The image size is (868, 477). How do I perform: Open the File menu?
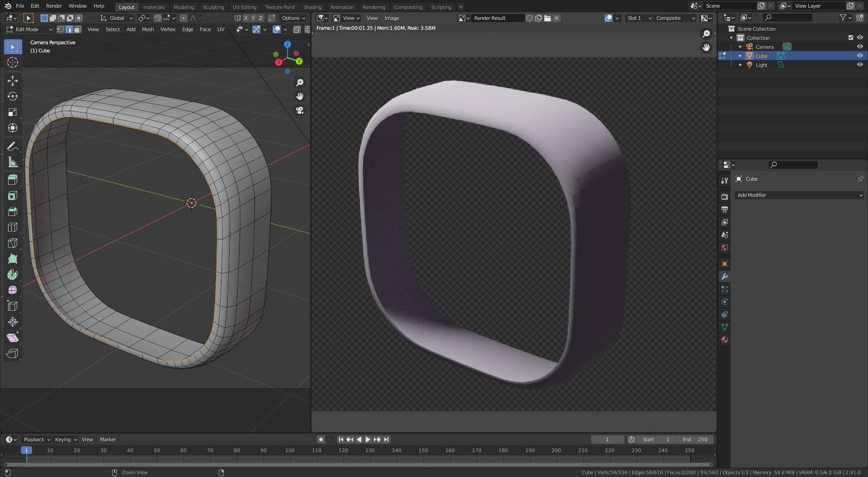pos(20,6)
